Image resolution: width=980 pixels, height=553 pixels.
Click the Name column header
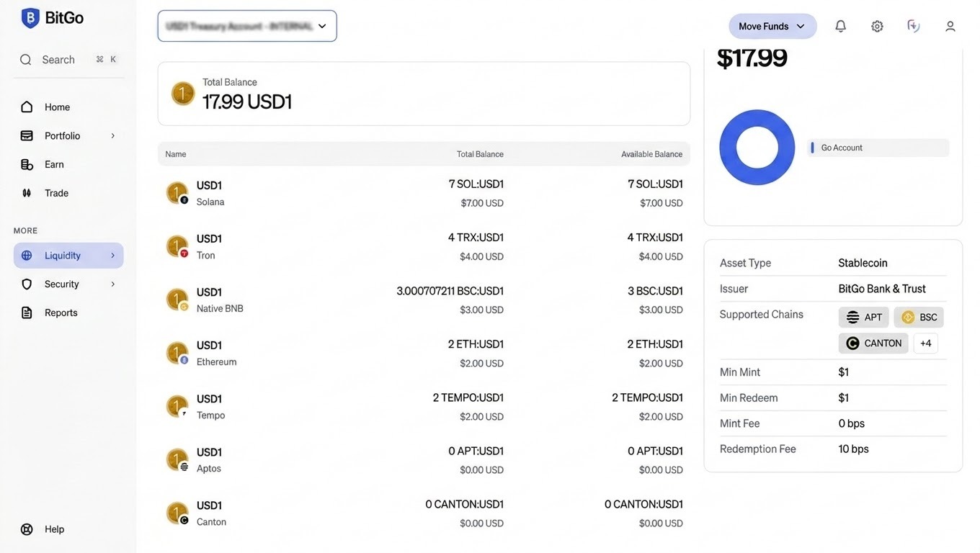pos(176,154)
